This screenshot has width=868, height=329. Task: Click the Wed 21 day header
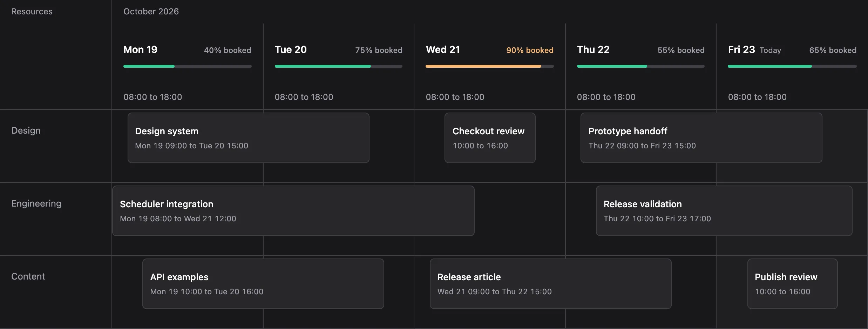443,50
